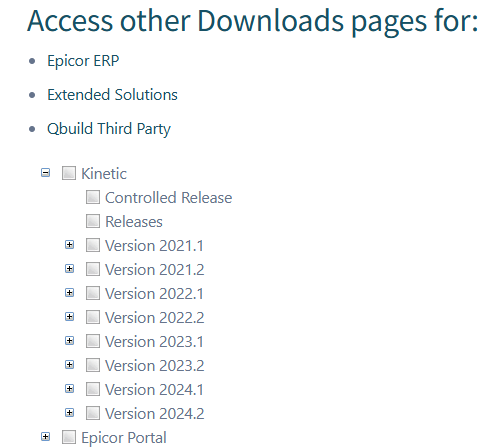Check the Controlled Release checkbox
This screenshot has height=447, width=489.
93,197
